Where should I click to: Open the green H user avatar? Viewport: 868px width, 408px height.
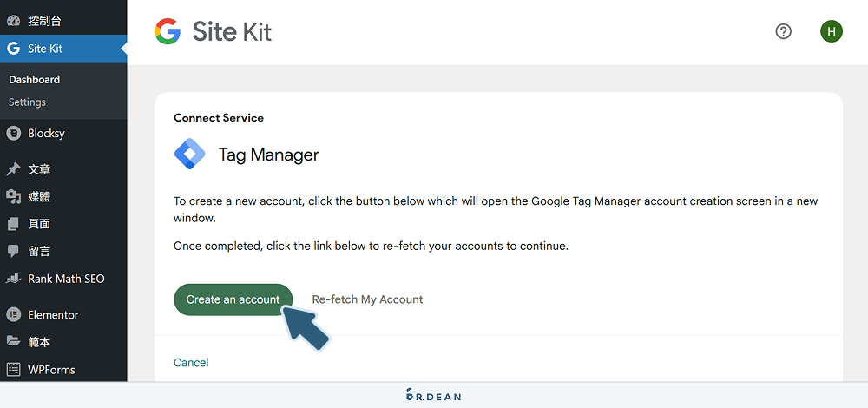click(831, 31)
